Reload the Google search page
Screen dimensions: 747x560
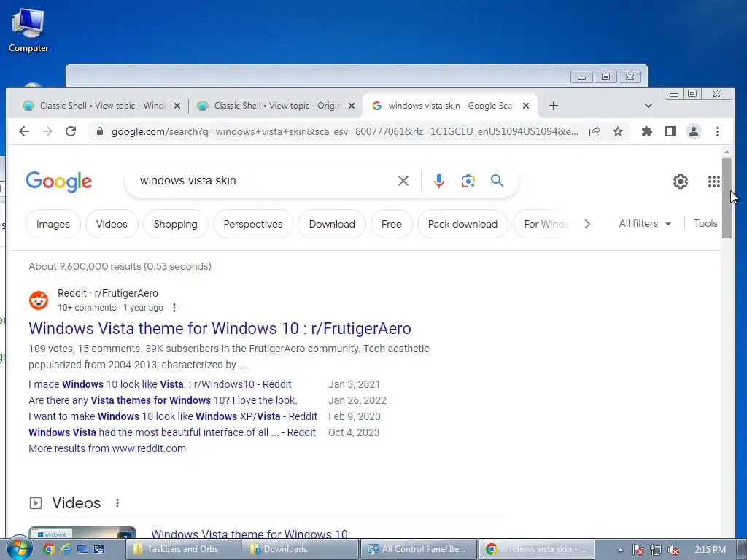pyautogui.click(x=71, y=131)
